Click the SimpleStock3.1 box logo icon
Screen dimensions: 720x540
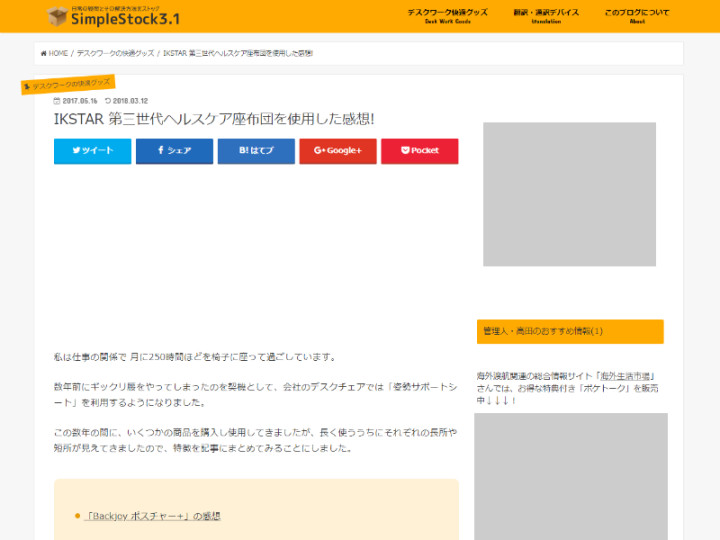click(x=57, y=16)
